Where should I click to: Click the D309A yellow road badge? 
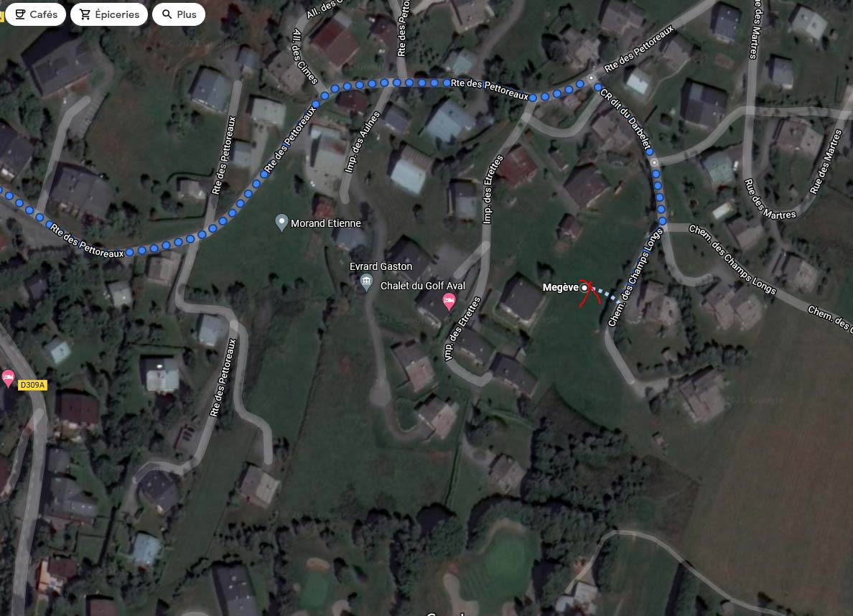32,386
